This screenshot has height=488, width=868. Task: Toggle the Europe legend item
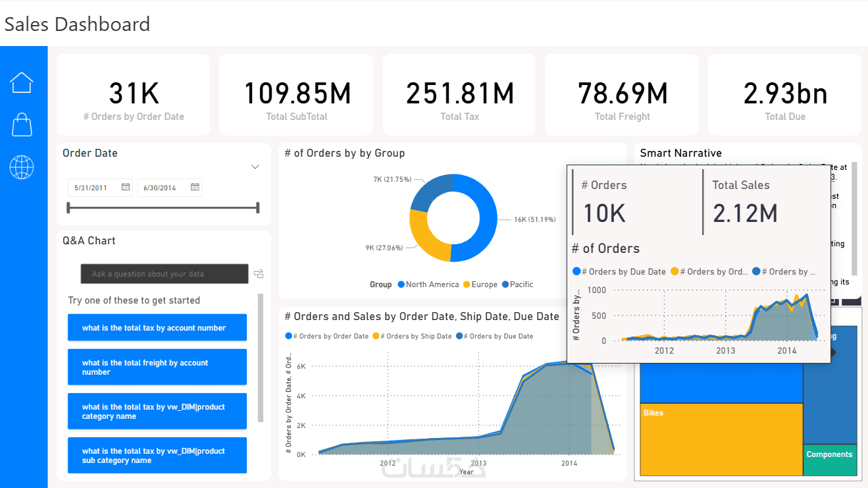480,285
